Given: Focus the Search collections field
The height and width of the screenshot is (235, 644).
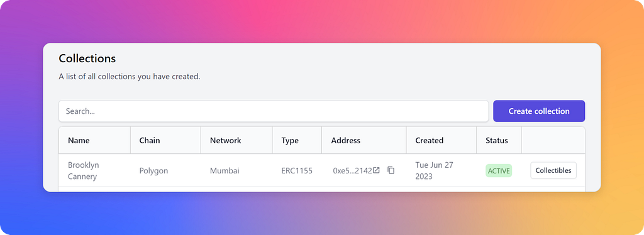Looking at the screenshot, I should (x=274, y=111).
